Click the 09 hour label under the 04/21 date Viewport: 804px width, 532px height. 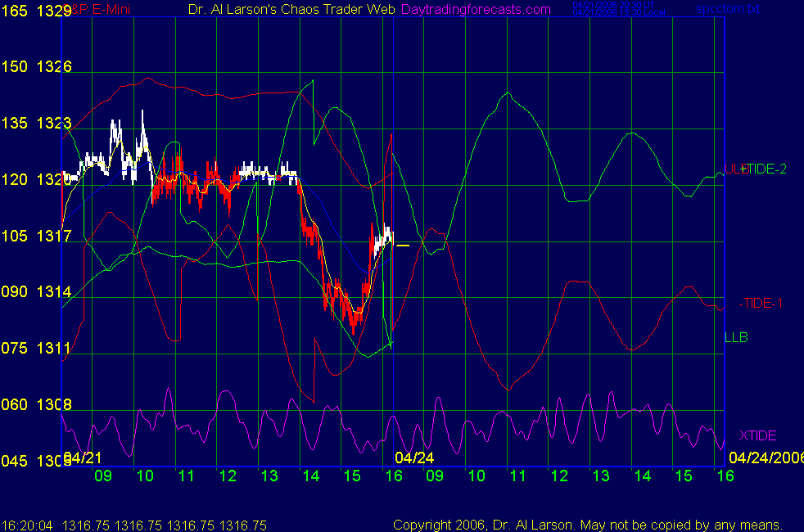(x=103, y=476)
